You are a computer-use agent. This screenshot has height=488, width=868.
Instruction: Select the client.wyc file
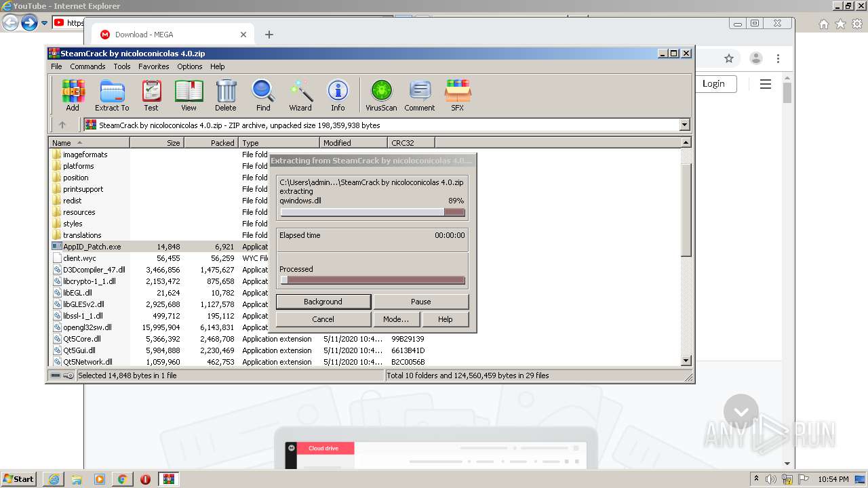79,258
